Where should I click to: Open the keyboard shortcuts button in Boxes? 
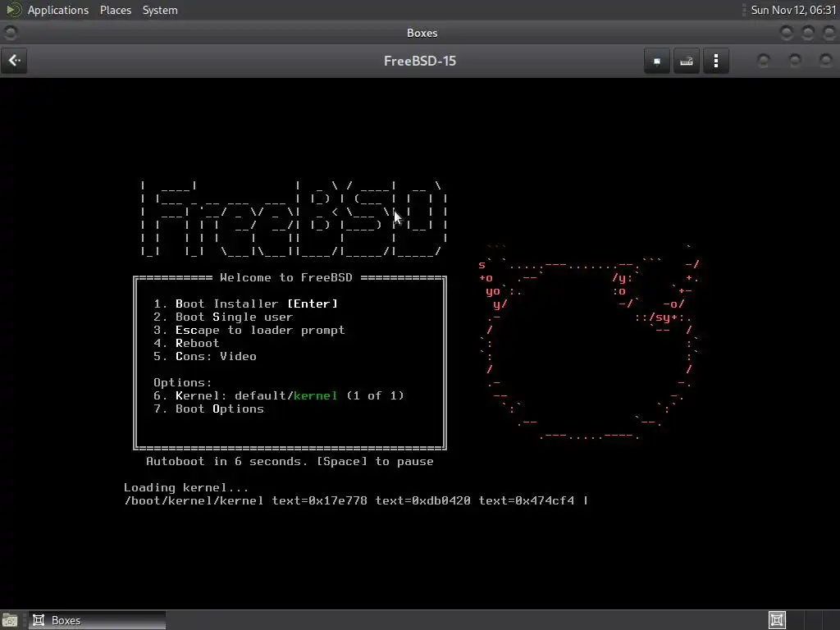click(x=687, y=61)
